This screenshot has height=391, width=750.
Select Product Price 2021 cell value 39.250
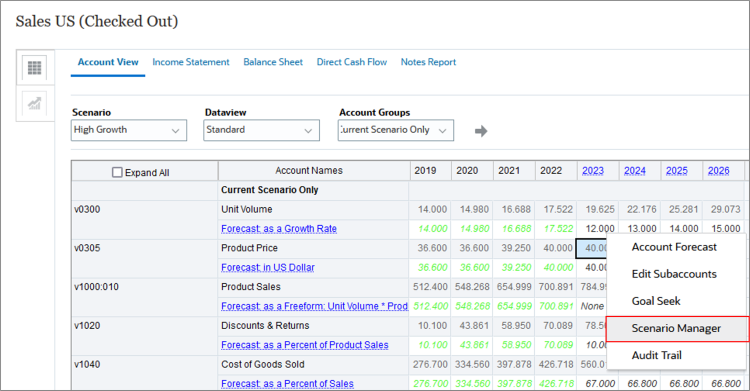pos(514,248)
